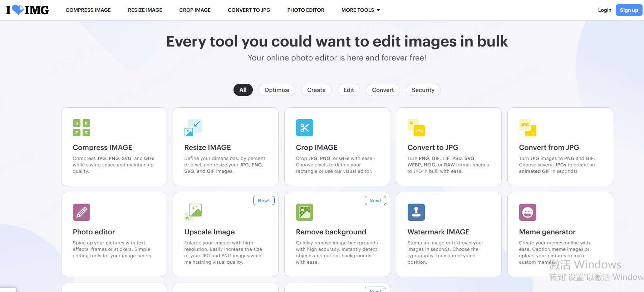Click the Watermark IMAGE stamp icon
Screen dimensions: 644x292
pyautogui.click(x=416, y=212)
